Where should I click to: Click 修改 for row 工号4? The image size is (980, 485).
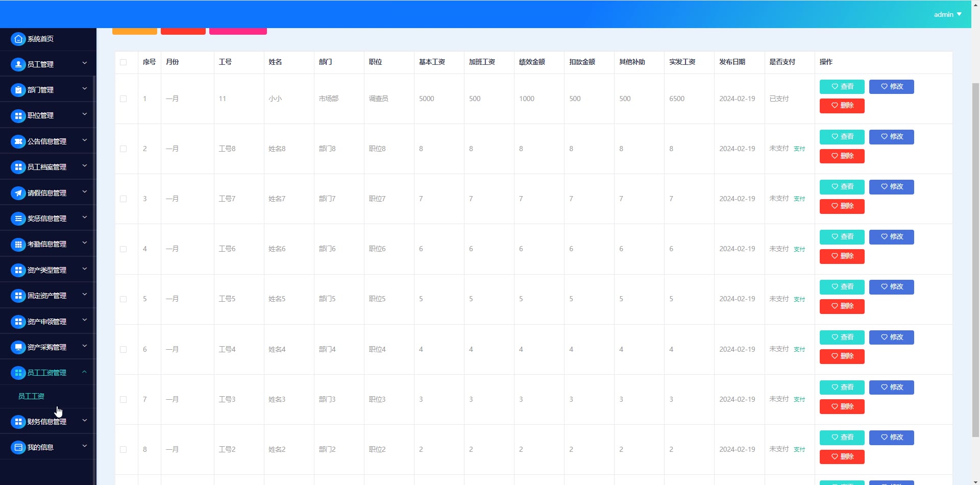(x=891, y=337)
